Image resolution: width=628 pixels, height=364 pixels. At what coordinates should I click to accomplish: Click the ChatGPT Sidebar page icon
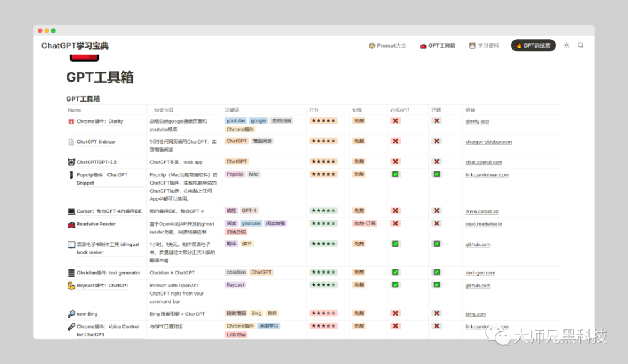pyautogui.click(x=72, y=142)
